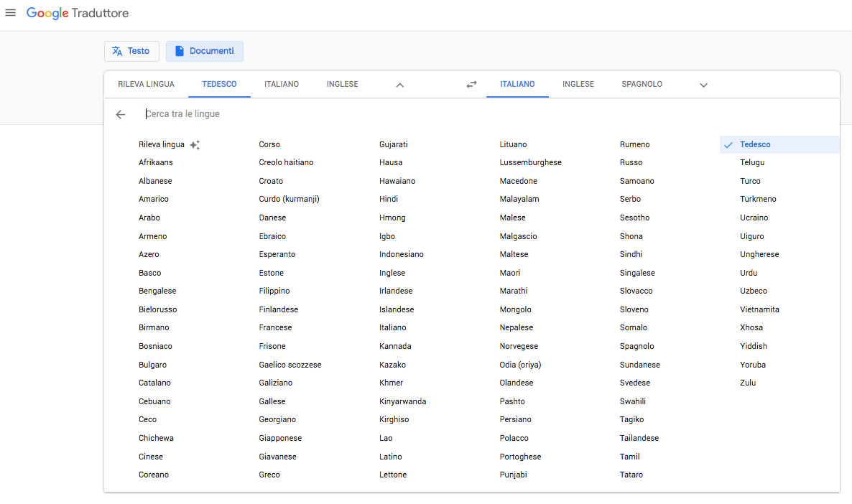Select Russo from the list
The image size is (852, 504).
pos(631,162)
